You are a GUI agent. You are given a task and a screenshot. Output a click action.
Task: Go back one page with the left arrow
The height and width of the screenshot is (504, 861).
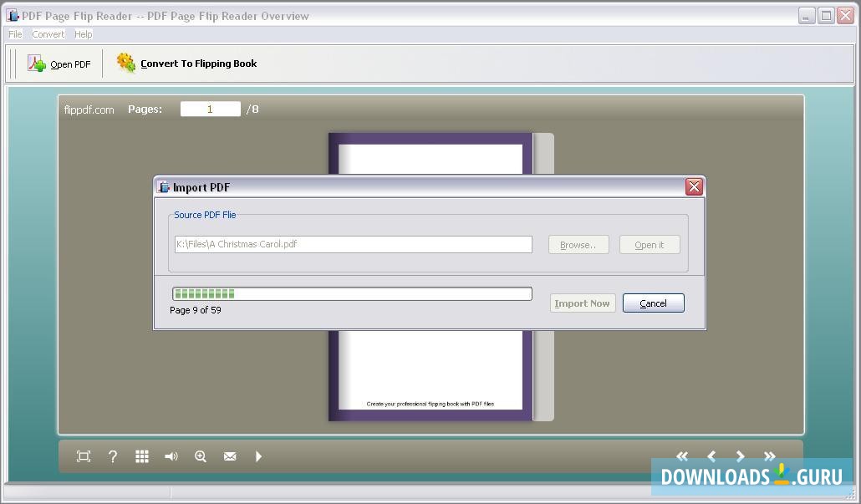coord(711,456)
